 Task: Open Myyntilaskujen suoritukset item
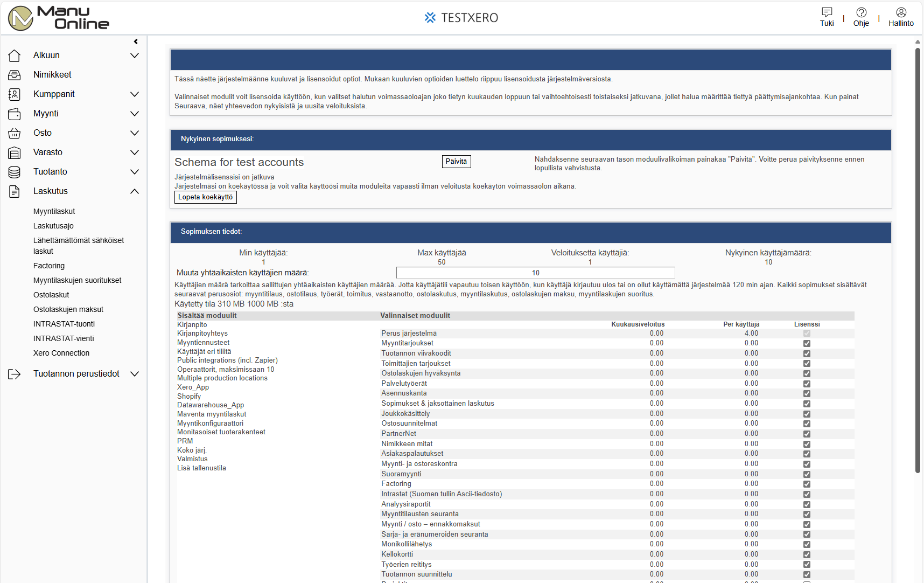pyautogui.click(x=77, y=280)
